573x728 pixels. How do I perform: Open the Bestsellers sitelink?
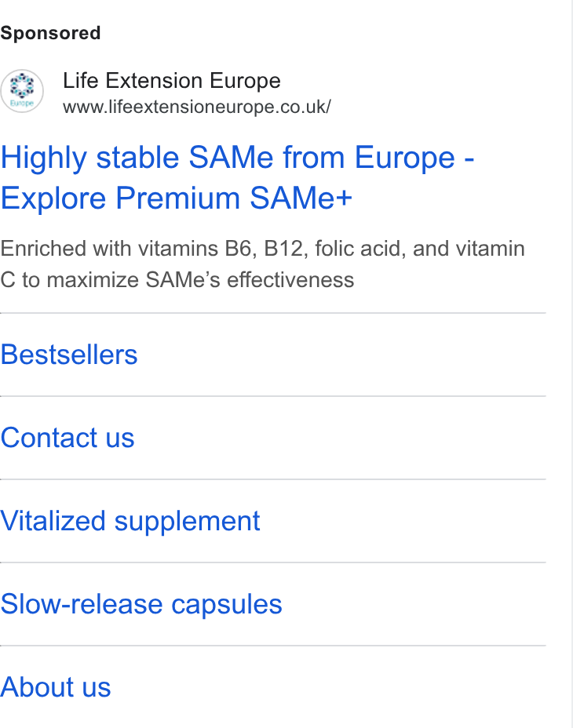tap(69, 355)
